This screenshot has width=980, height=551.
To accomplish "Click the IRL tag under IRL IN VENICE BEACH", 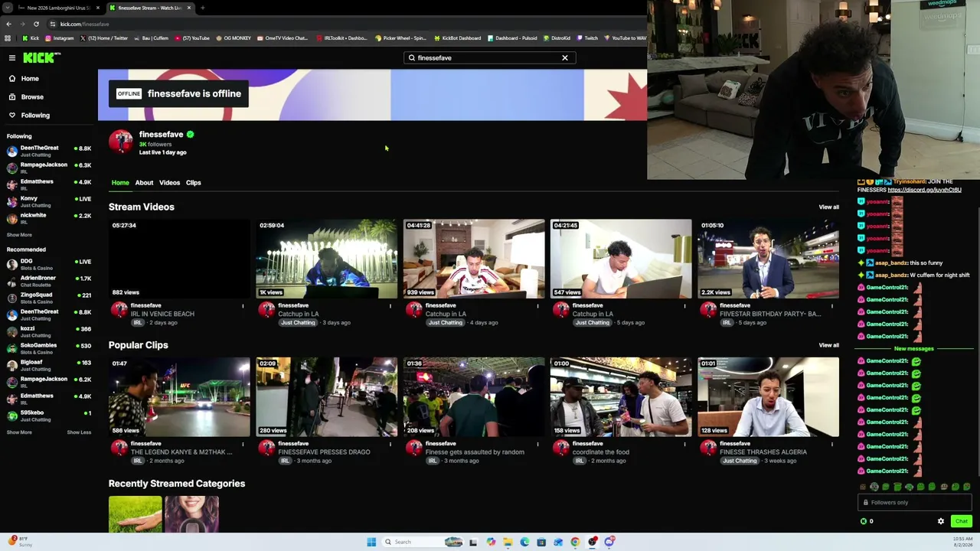I will pos(138,323).
